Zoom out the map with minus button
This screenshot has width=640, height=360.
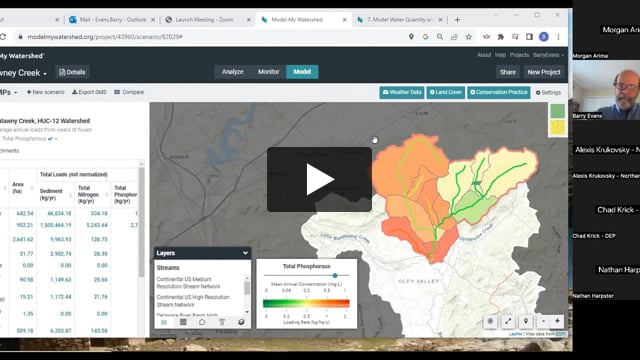coord(543,321)
